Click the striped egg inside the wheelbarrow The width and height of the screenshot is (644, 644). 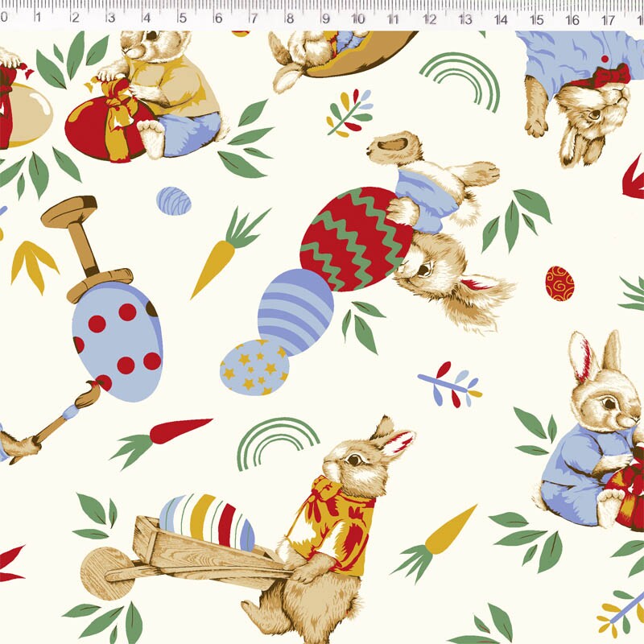[207, 522]
